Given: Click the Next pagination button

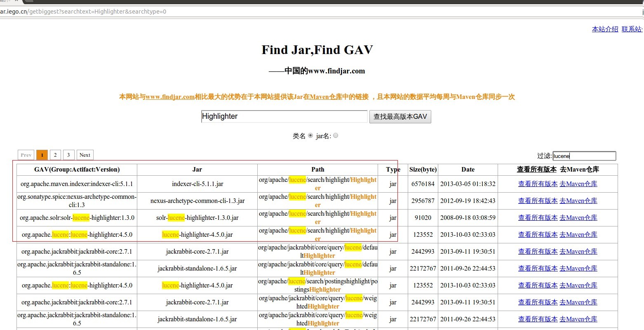Looking at the screenshot, I should click(x=85, y=155).
